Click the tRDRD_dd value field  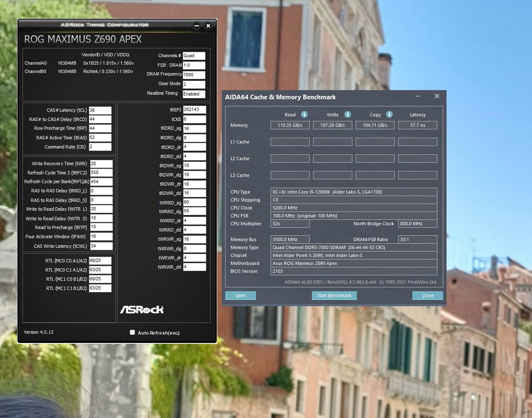pyautogui.click(x=194, y=156)
